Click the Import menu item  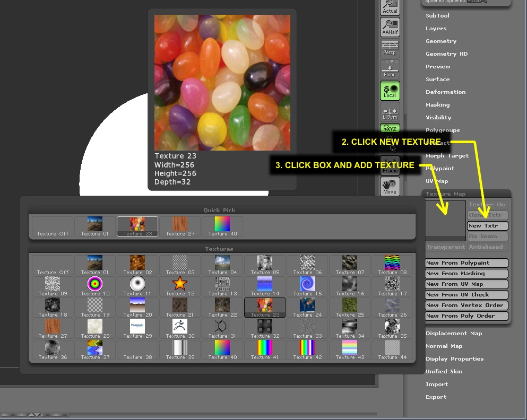click(437, 384)
